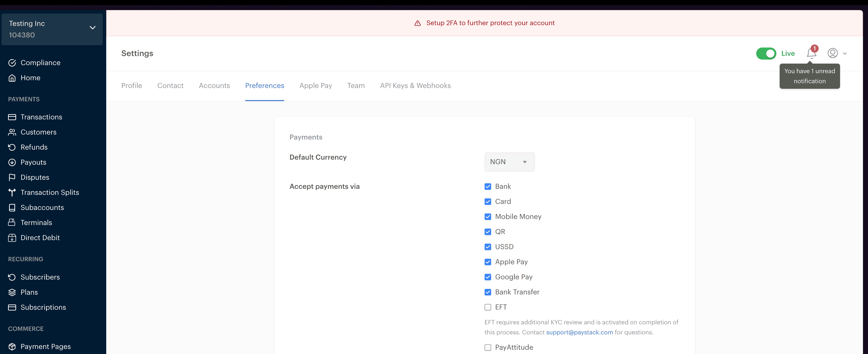Click the Compliance checkmark icon in sidebar
This screenshot has width=868, height=354.
coord(12,63)
